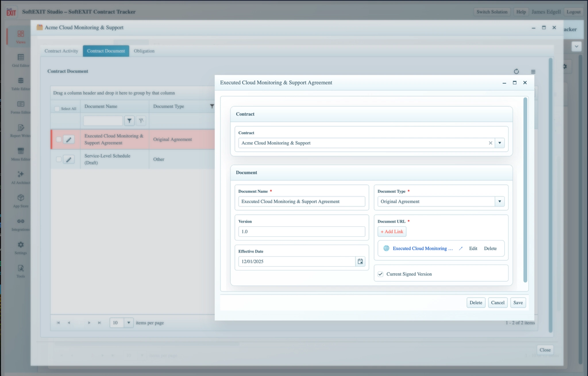
Task: Click Edit for the document link
Action: [x=473, y=248]
